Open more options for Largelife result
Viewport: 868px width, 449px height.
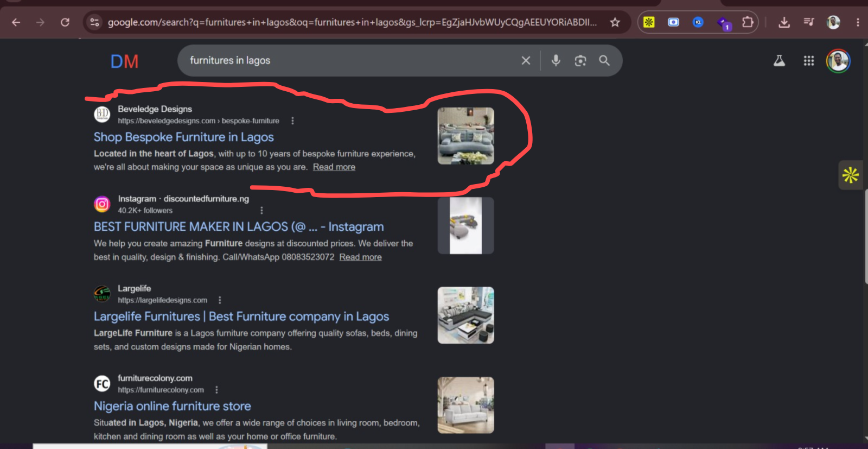click(x=220, y=300)
